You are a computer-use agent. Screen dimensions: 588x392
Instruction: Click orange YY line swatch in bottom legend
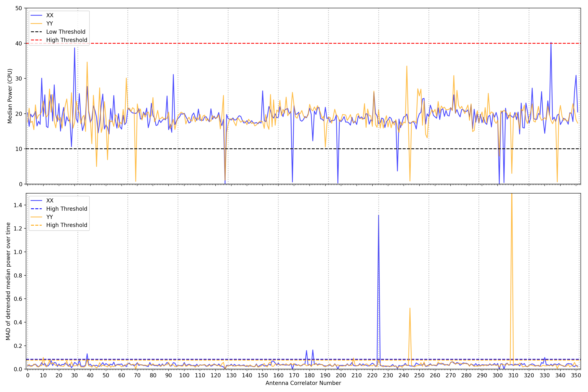36,217
